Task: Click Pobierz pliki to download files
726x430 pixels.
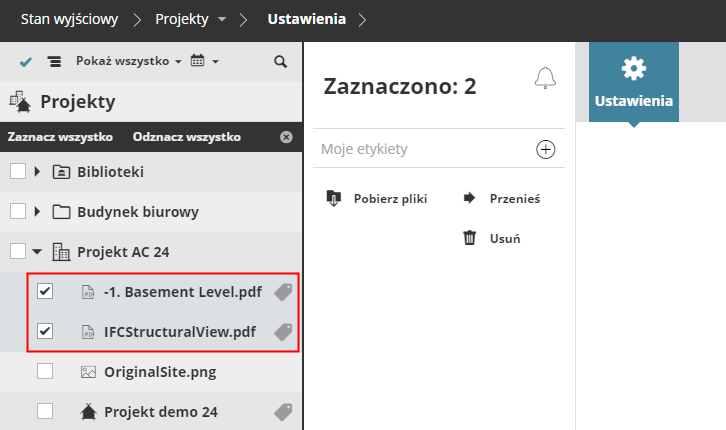Action: [378, 198]
